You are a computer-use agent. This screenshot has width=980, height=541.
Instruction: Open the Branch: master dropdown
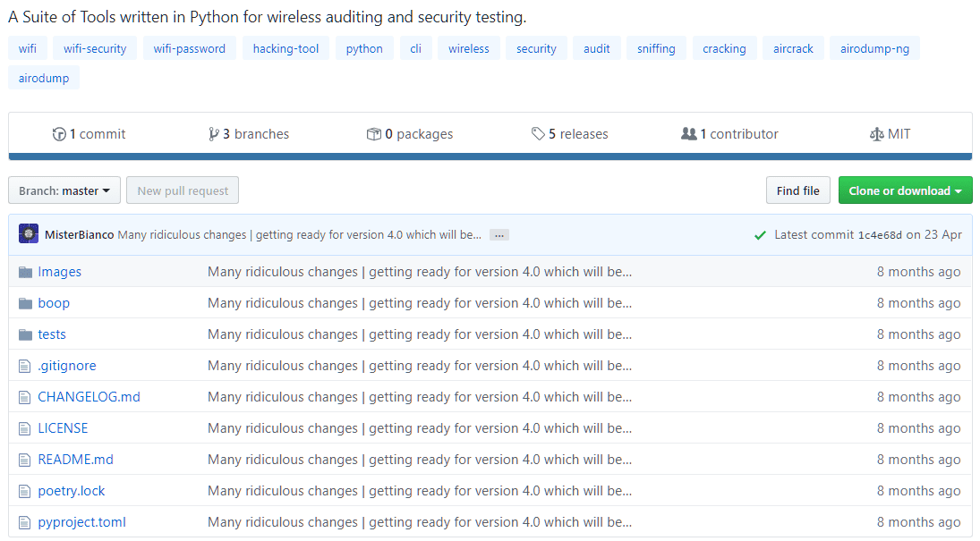[x=64, y=190]
